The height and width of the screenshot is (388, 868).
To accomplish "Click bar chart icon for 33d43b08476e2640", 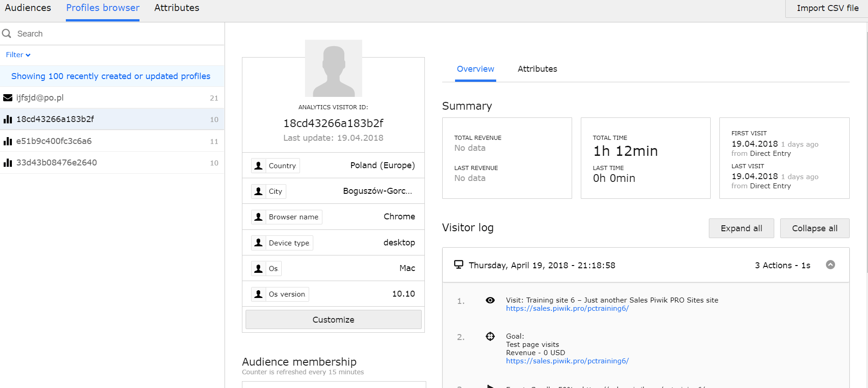I will [8, 163].
